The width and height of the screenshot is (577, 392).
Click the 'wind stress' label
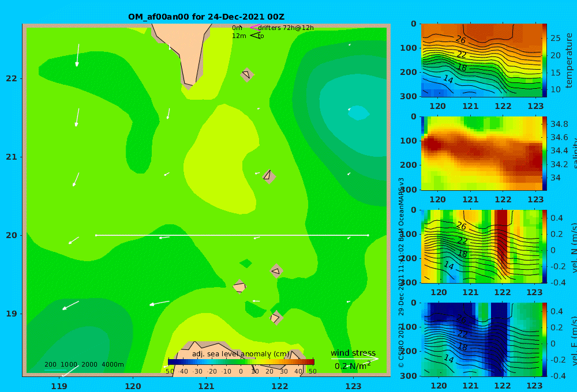tap(353, 353)
